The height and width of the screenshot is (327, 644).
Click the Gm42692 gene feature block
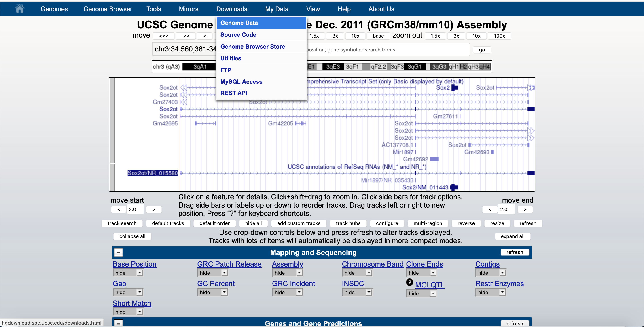(x=434, y=159)
